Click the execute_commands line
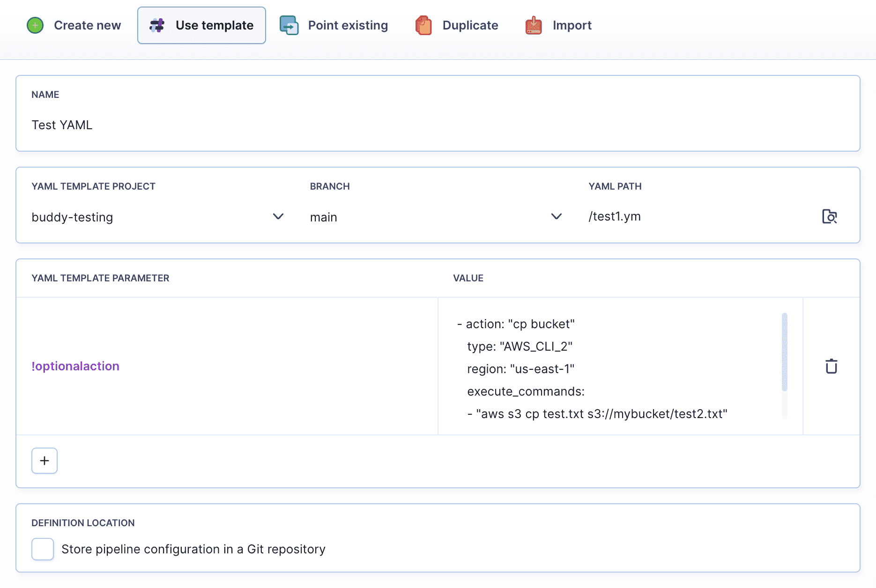The width and height of the screenshot is (876, 588). (x=526, y=391)
